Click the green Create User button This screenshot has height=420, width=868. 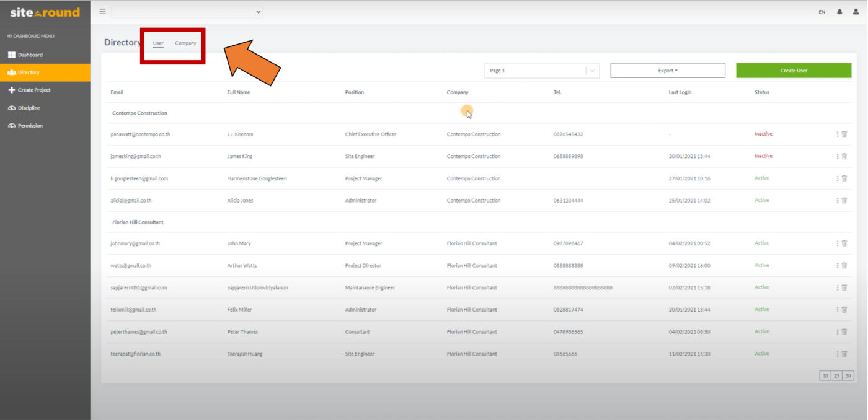coord(794,70)
